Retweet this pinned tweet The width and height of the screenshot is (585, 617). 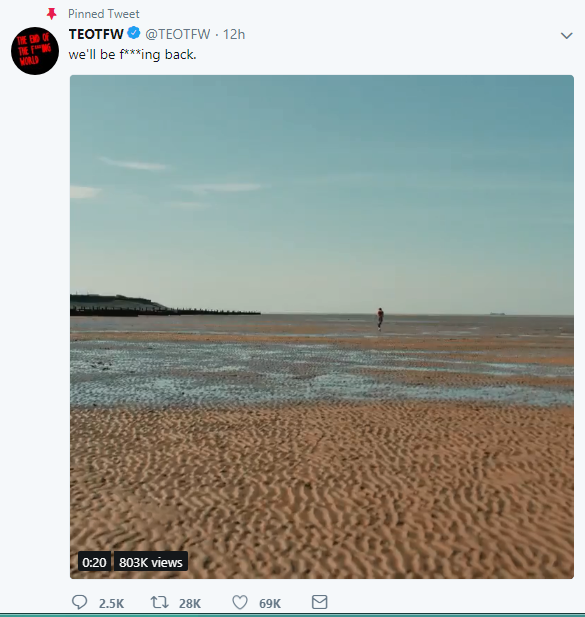pyautogui.click(x=159, y=602)
